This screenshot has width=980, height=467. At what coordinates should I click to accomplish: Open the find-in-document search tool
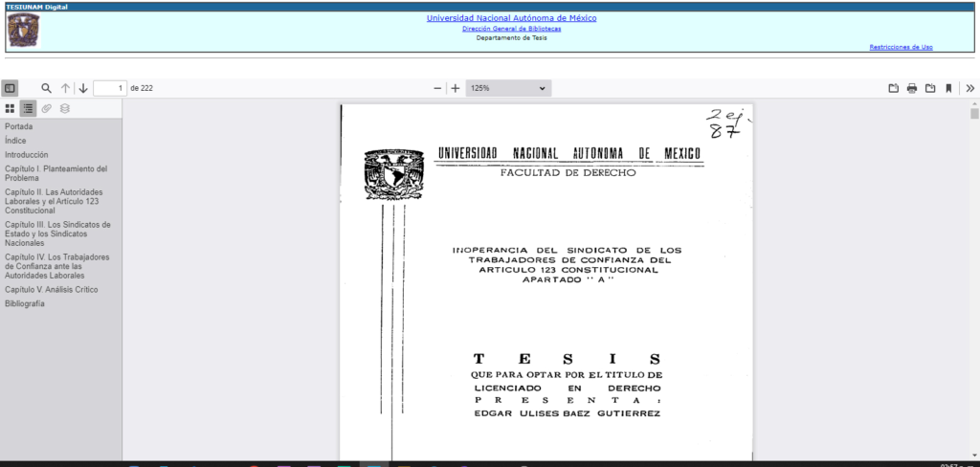point(46,88)
